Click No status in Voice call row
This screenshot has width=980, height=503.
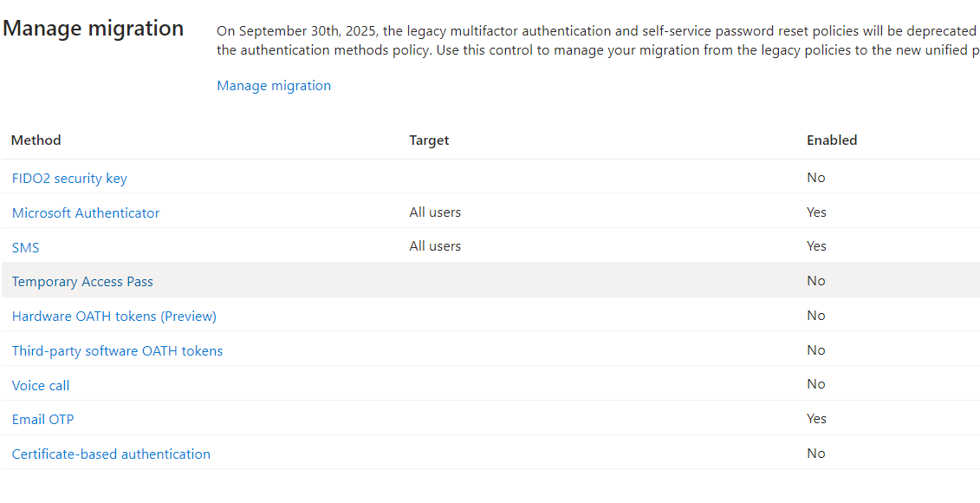point(816,384)
